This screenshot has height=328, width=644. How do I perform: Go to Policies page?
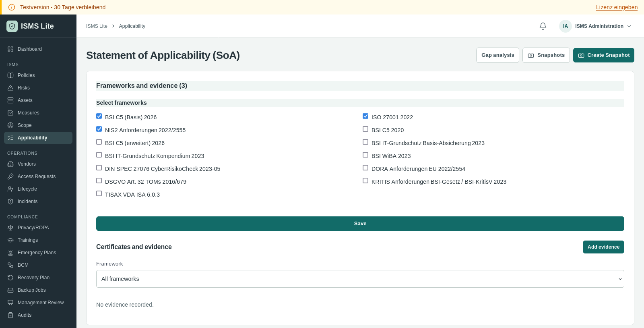tap(38, 75)
